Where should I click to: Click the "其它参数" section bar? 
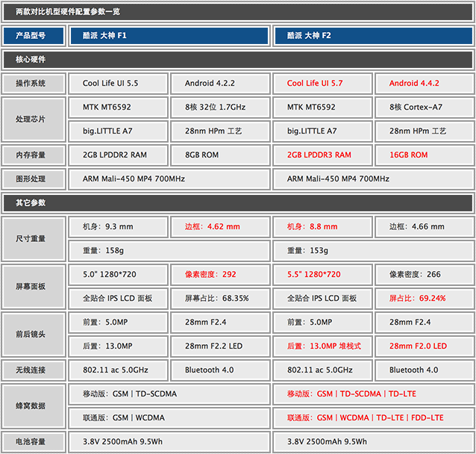click(x=238, y=202)
